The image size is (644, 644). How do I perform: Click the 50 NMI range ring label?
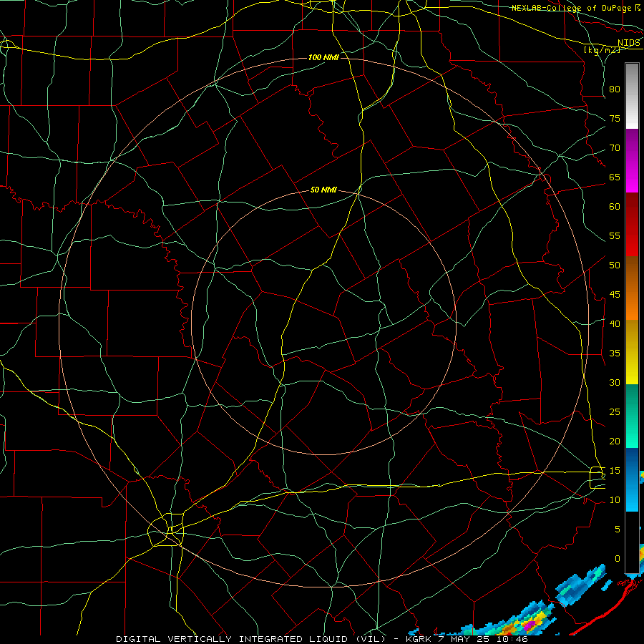click(x=323, y=190)
